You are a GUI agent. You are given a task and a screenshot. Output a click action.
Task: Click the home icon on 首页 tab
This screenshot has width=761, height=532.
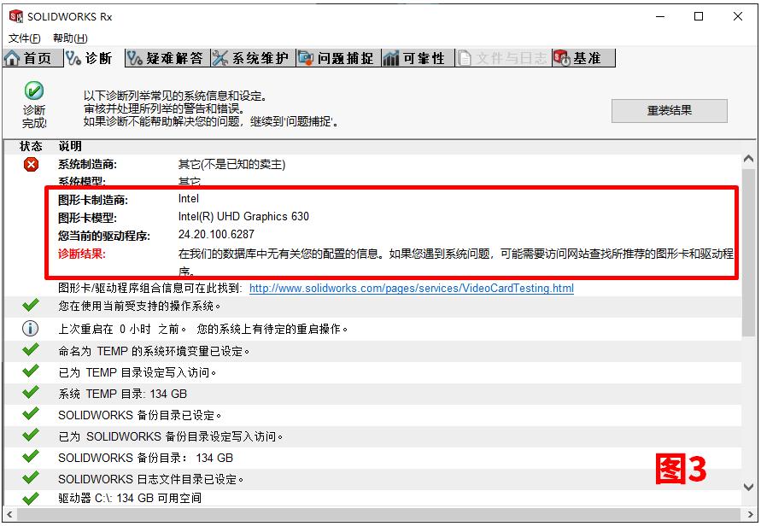tap(12, 58)
